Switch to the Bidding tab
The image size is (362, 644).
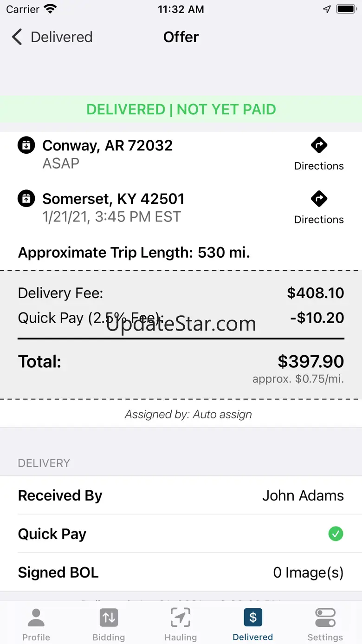point(109,624)
